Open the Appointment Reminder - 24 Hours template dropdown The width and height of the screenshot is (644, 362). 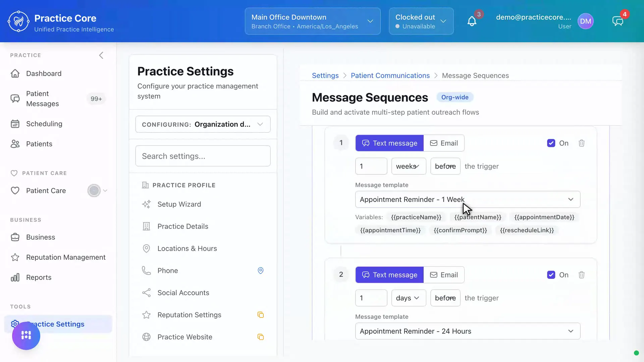[x=468, y=331]
